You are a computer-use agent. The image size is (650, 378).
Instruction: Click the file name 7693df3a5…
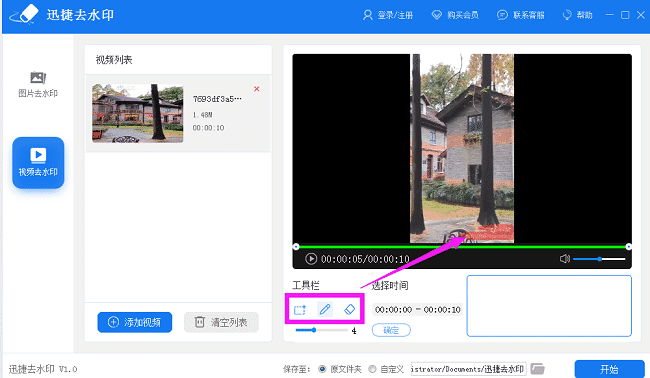pyautogui.click(x=217, y=99)
